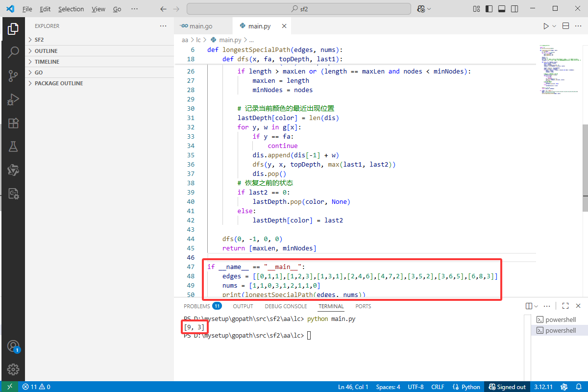Image resolution: width=588 pixels, height=392 pixels.
Task: Click the main.py breadcrumb segment
Action: [226, 40]
